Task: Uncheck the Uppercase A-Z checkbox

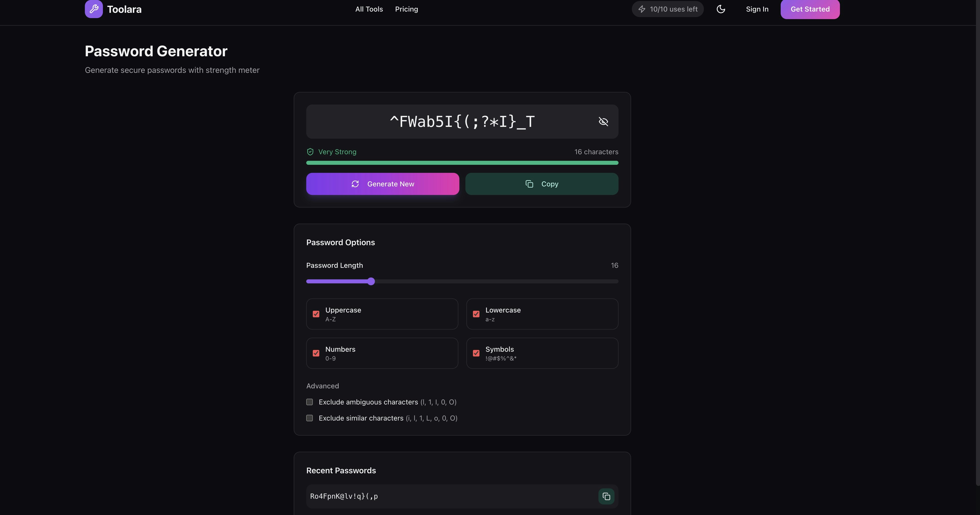Action: pos(316,314)
